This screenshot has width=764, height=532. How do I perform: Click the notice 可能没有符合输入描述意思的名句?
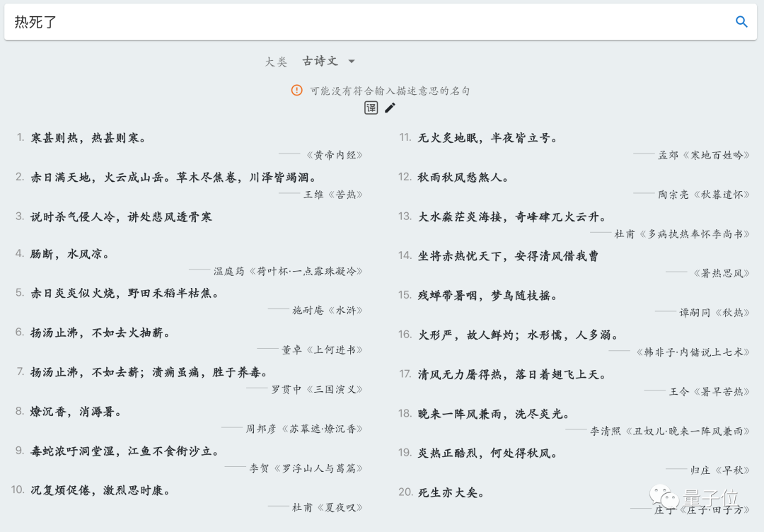(389, 91)
